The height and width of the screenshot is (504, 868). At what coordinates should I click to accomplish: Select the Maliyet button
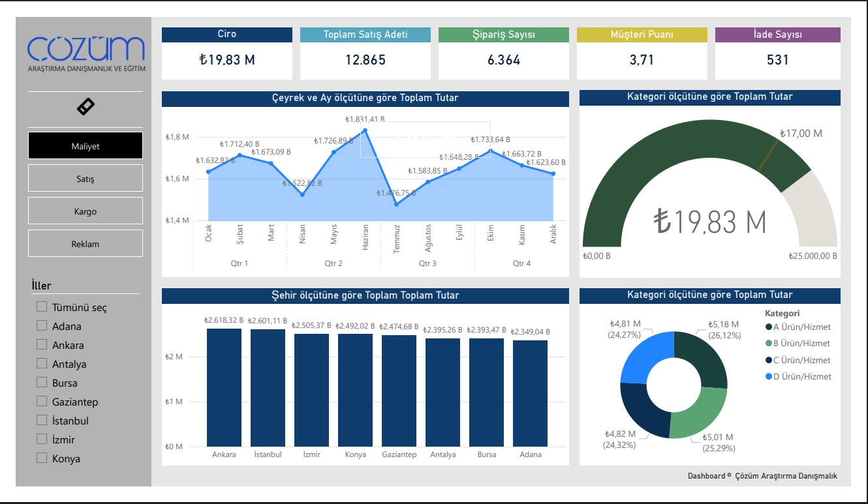click(x=85, y=146)
